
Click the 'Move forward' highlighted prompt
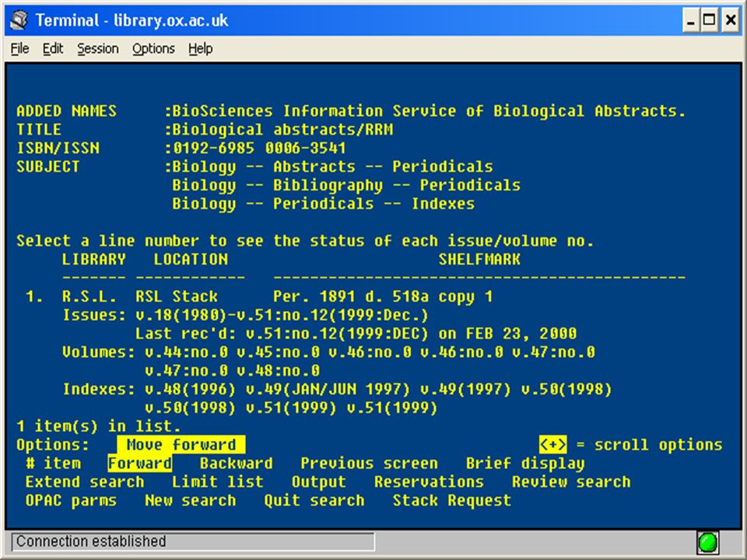(x=181, y=445)
